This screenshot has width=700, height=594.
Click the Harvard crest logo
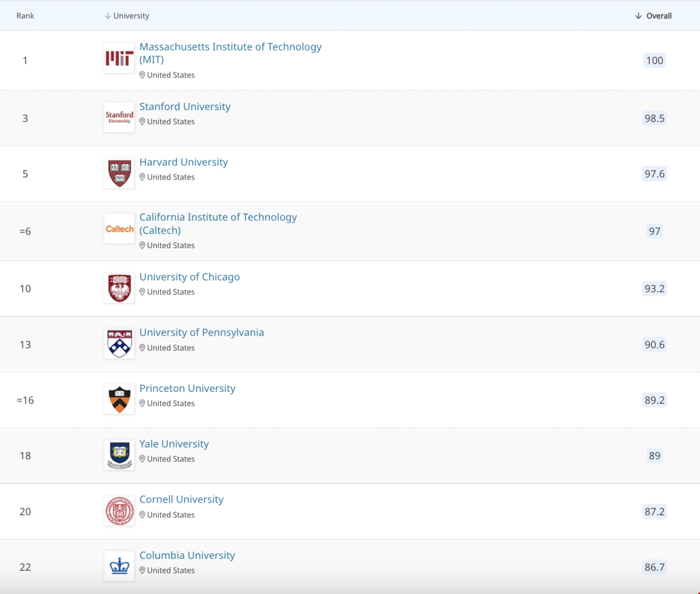[119, 173]
